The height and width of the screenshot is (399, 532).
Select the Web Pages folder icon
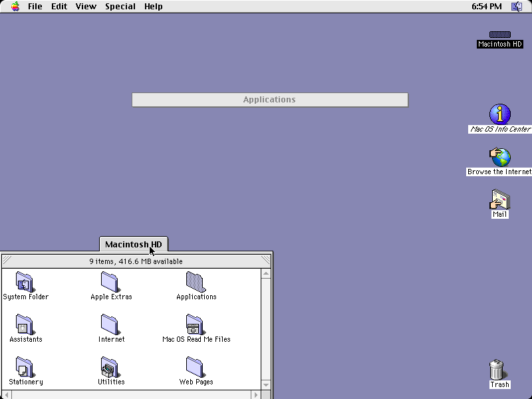pos(196,367)
